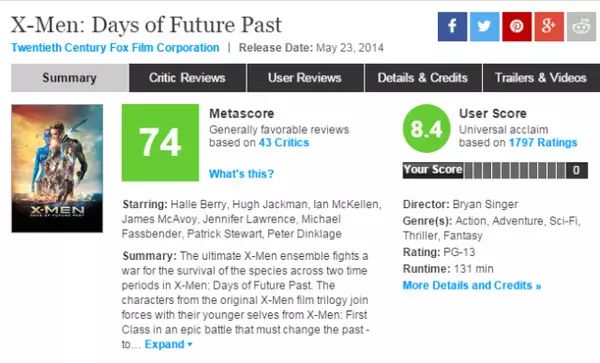600x363 pixels.
Task: Set a rating on Your Score bar
Action: tap(514, 171)
